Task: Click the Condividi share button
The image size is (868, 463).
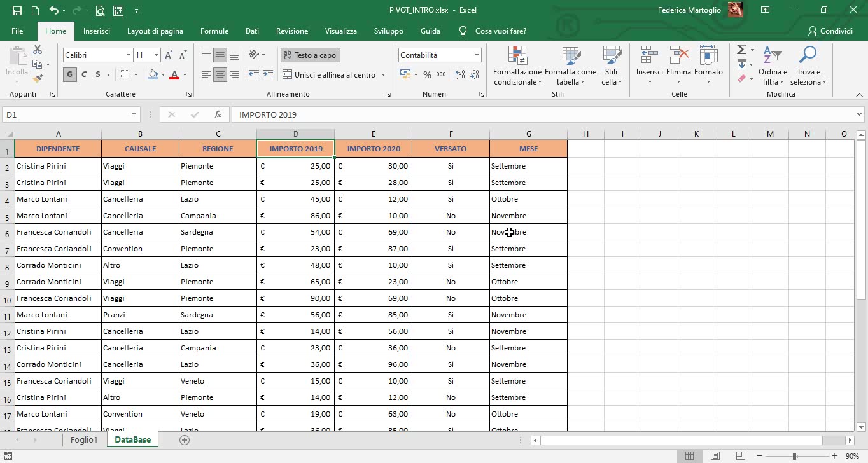Action: (x=830, y=31)
